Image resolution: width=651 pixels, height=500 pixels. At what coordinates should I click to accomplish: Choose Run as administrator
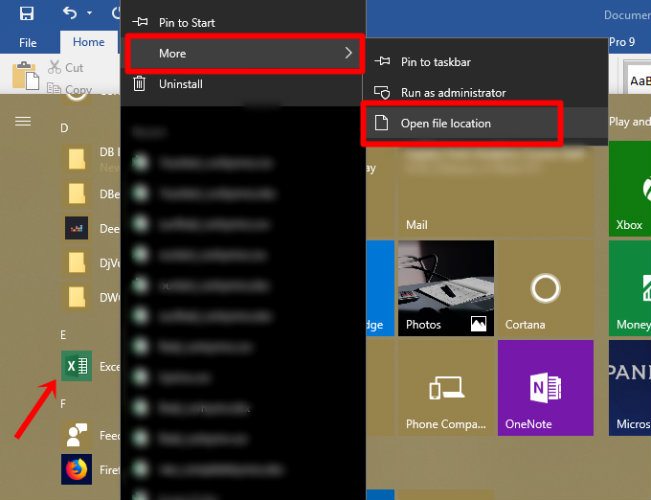485,93
